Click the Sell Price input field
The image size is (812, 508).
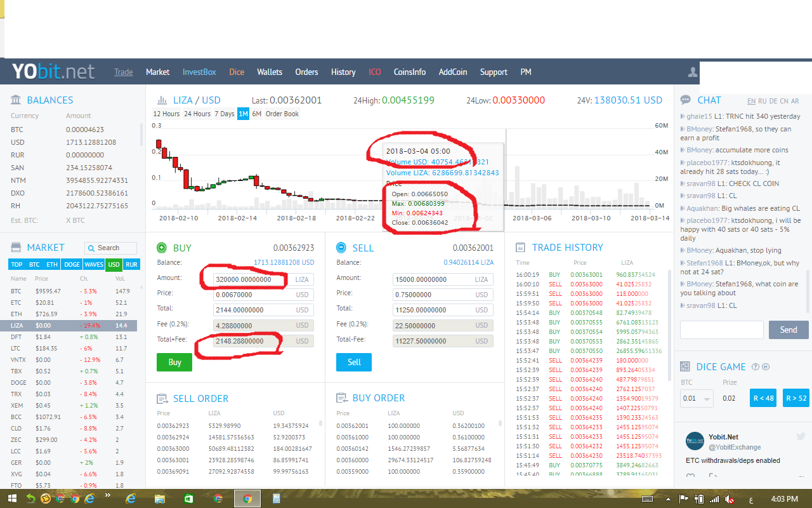(x=443, y=294)
